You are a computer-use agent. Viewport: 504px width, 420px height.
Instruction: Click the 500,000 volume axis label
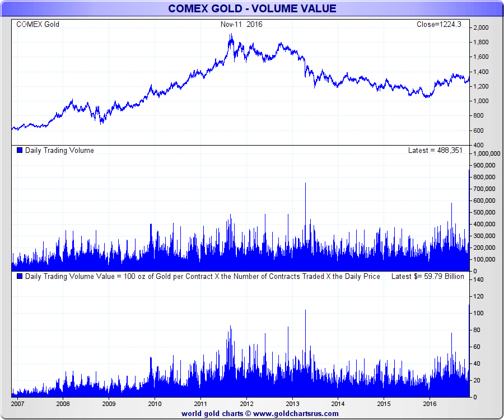484,212
